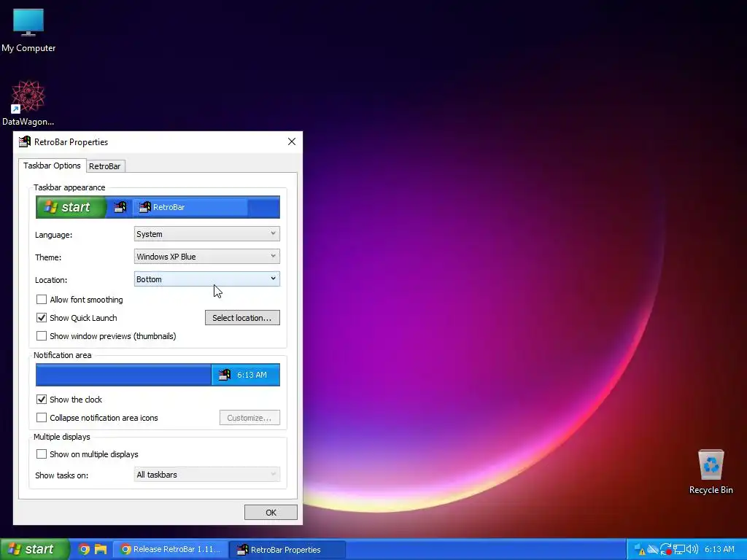Open the Location dropdown set to Bottom
747x560 pixels.
206,279
